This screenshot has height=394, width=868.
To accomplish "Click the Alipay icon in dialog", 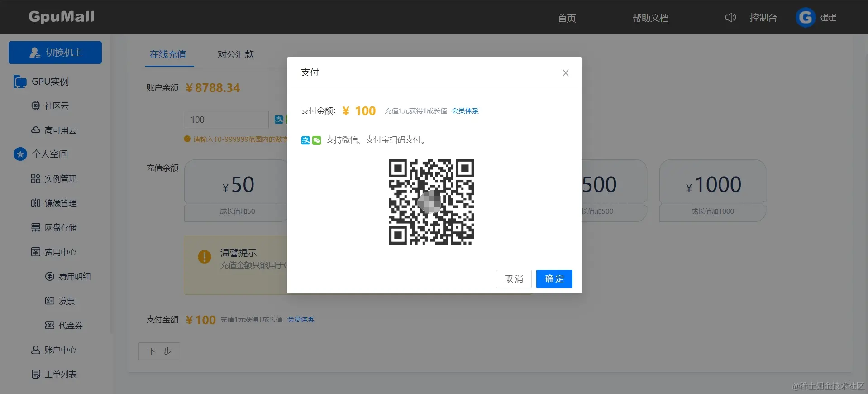I will (305, 140).
